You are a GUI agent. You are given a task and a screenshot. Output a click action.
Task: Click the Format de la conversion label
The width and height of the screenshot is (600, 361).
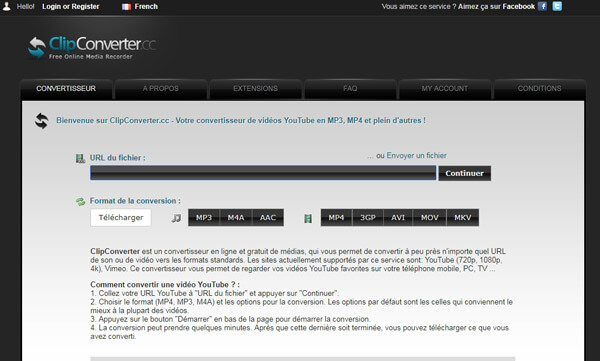pos(135,201)
